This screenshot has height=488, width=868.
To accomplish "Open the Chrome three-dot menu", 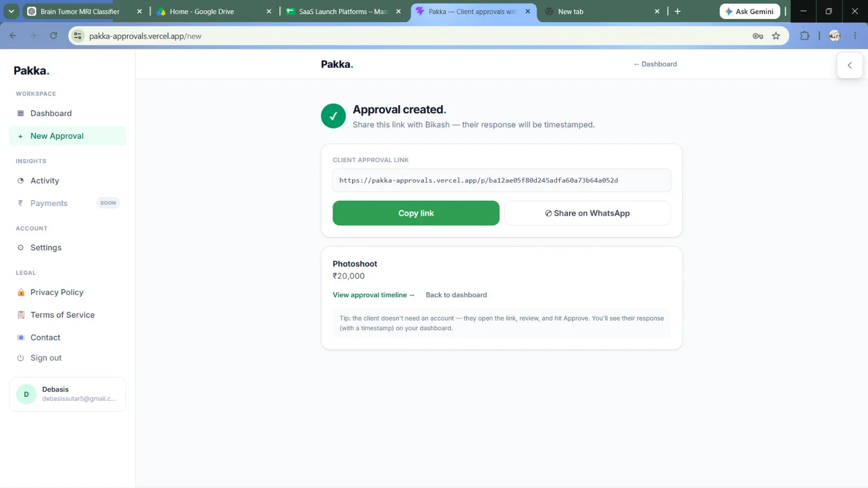I will click(855, 36).
